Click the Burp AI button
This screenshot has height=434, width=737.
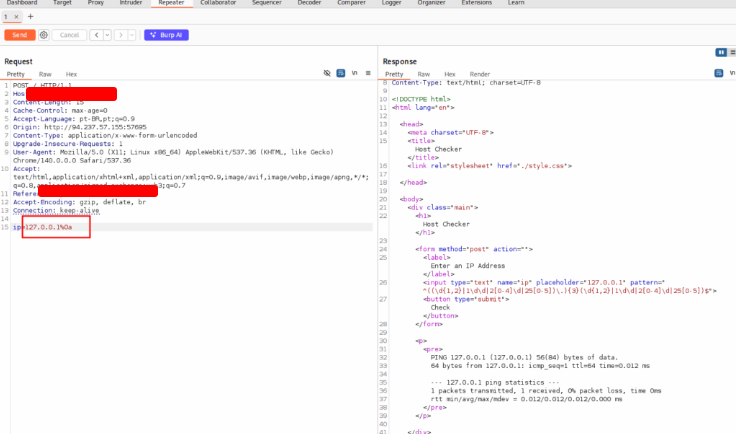[x=166, y=35]
